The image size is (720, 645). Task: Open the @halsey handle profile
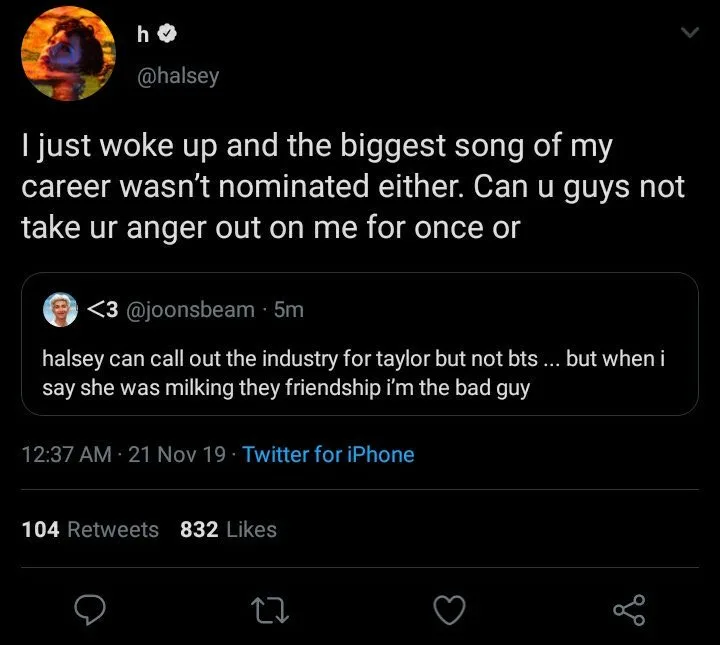tap(177, 75)
